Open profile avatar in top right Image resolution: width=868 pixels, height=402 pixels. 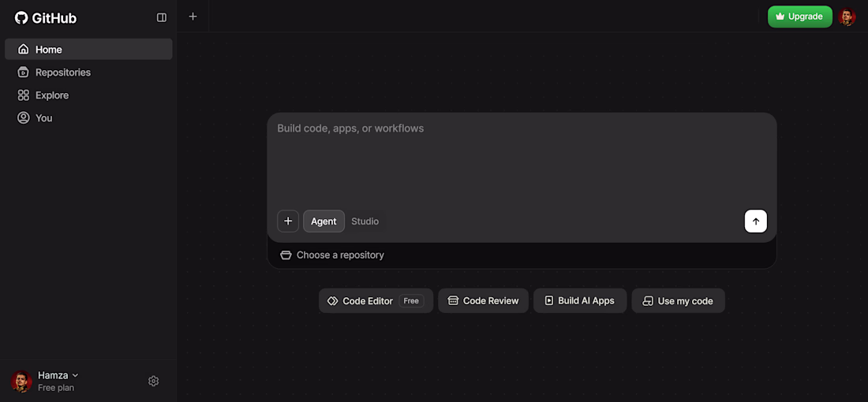(x=847, y=17)
